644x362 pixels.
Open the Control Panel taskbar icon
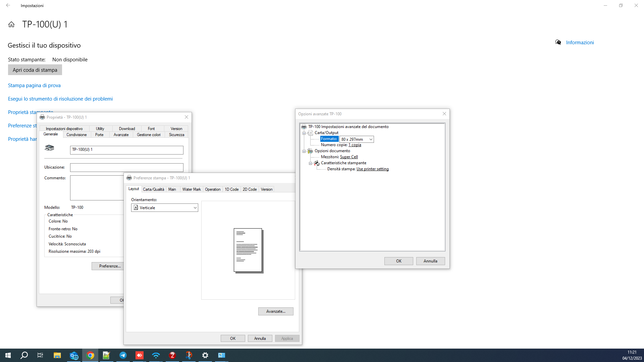[x=222, y=355]
